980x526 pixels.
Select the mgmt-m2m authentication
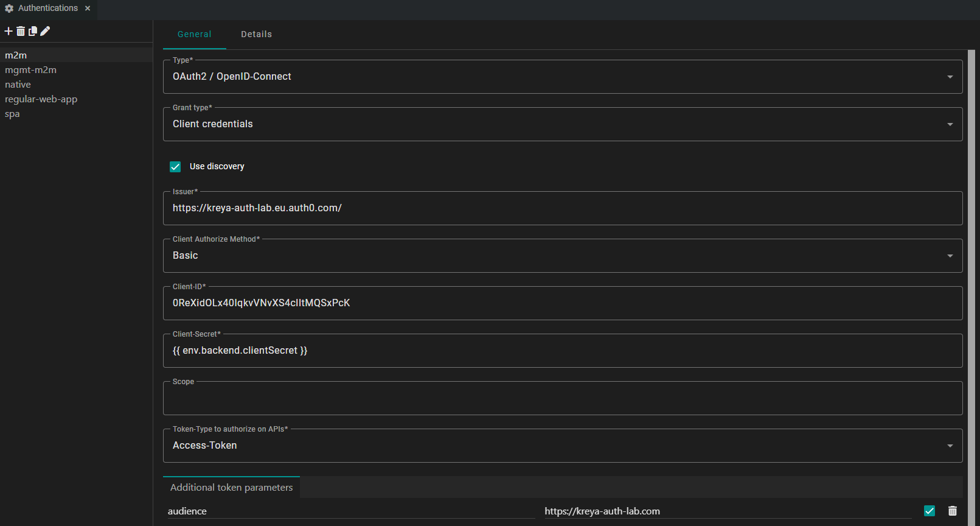coord(31,70)
